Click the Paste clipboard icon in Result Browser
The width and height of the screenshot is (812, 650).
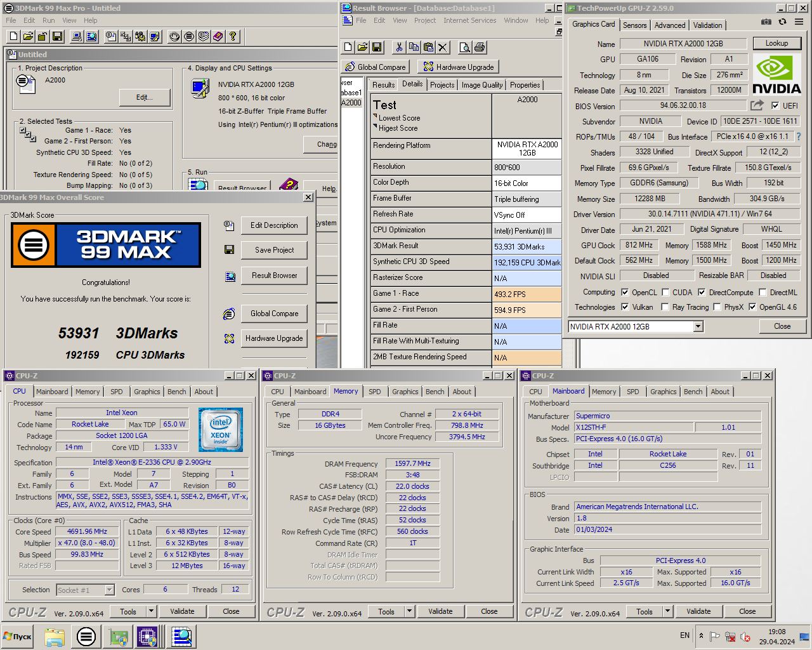tap(428, 47)
